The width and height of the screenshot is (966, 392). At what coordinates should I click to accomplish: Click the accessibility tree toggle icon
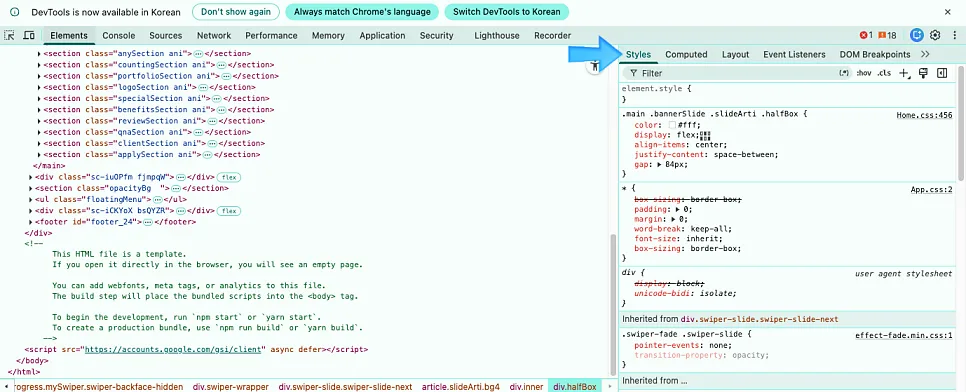(x=594, y=67)
